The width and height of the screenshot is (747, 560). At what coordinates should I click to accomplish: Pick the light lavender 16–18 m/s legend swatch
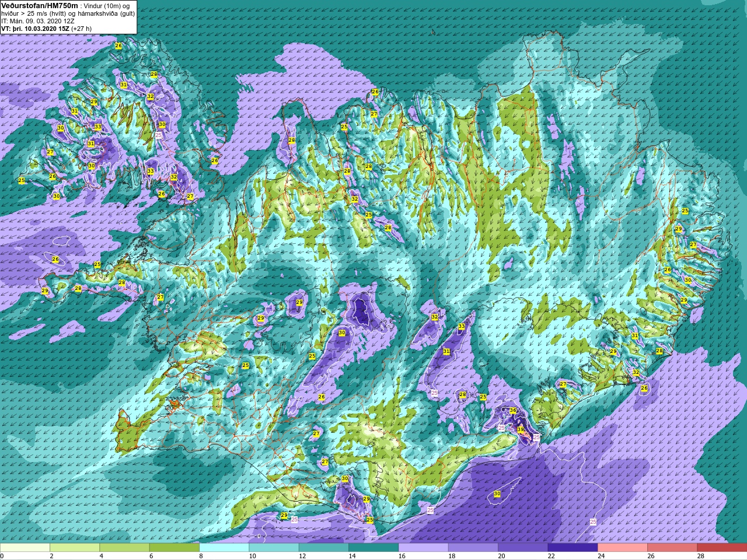point(423,548)
